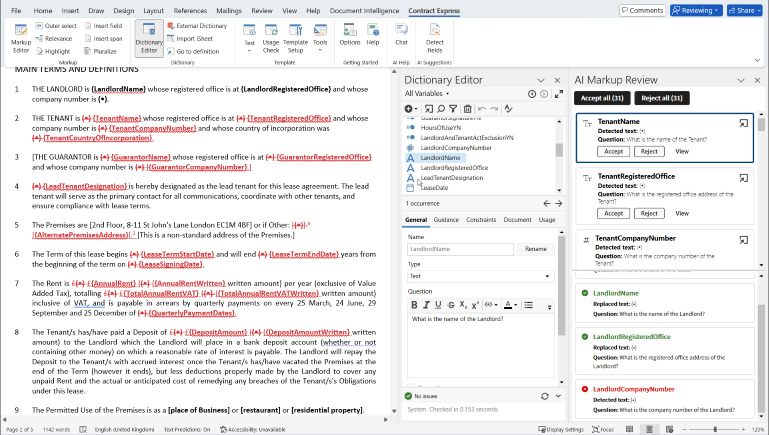Screen dimensions: 769x435
Task: Open the All Variables filter dropdown
Action: (428, 92)
